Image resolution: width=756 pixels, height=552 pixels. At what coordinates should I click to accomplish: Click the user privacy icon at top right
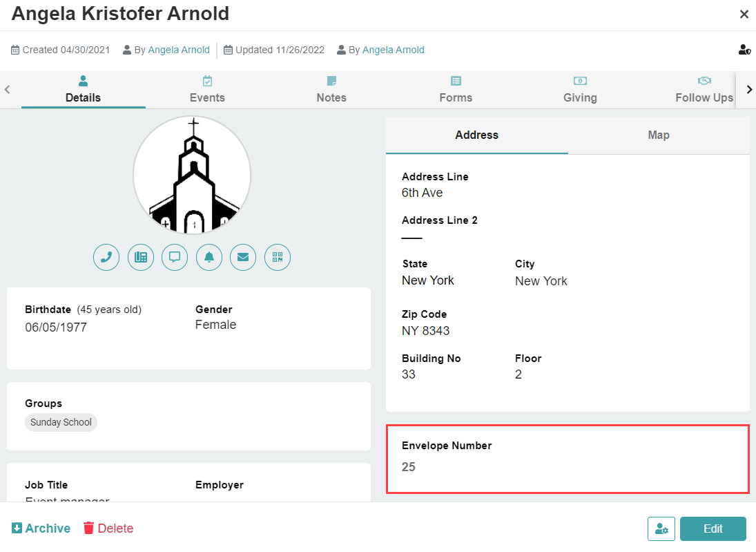click(x=744, y=50)
